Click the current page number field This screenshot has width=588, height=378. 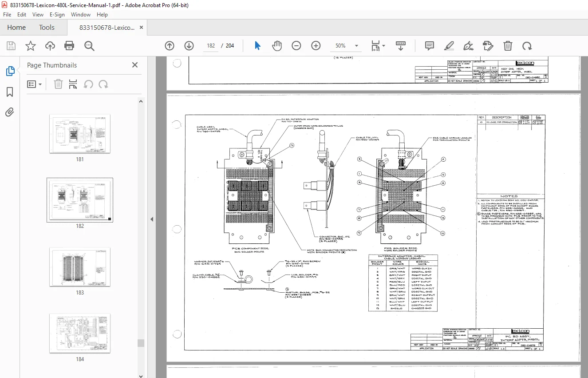point(211,46)
